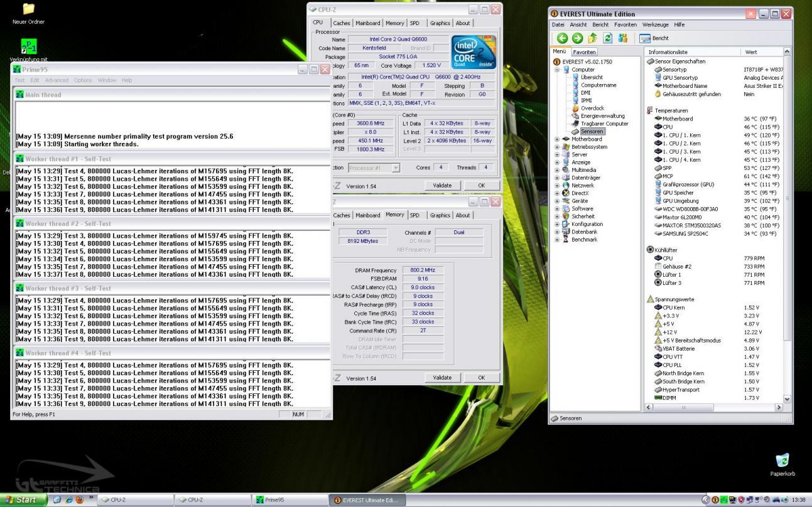Collapse the Computer node in EVEREST tree
The width and height of the screenshot is (812, 507).
tap(557, 70)
